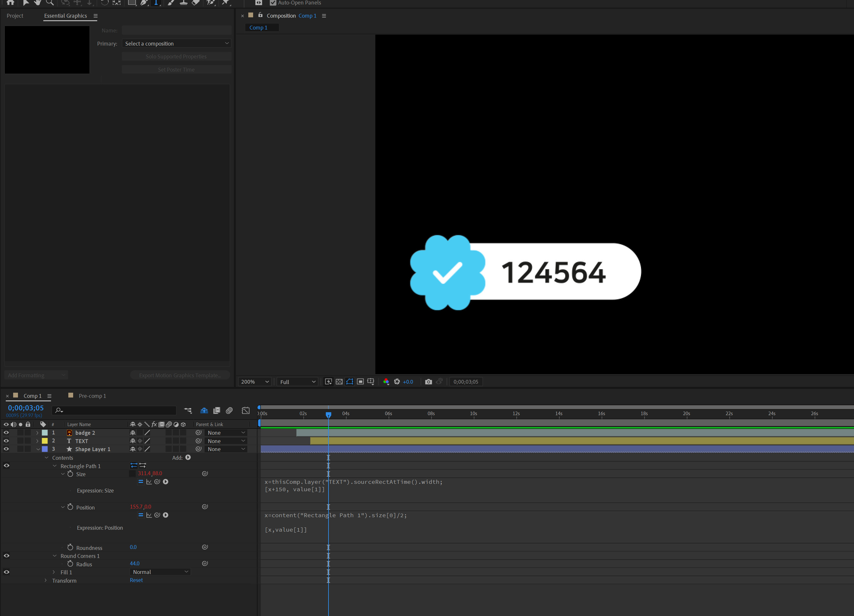Viewport: 854px width, 616px height.
Task: Select the Hand tool
Action: pyautogui.click(x=37, y=3)
